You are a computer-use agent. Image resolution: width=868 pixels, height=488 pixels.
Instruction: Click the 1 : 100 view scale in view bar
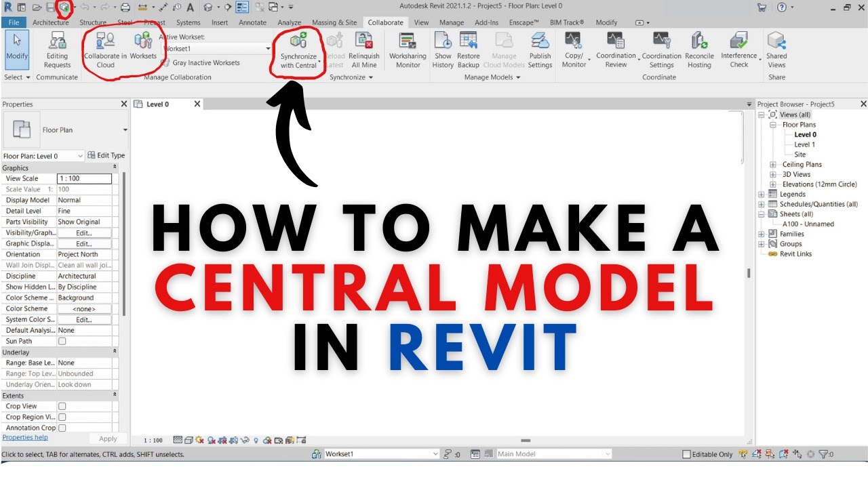coord(154,441)
